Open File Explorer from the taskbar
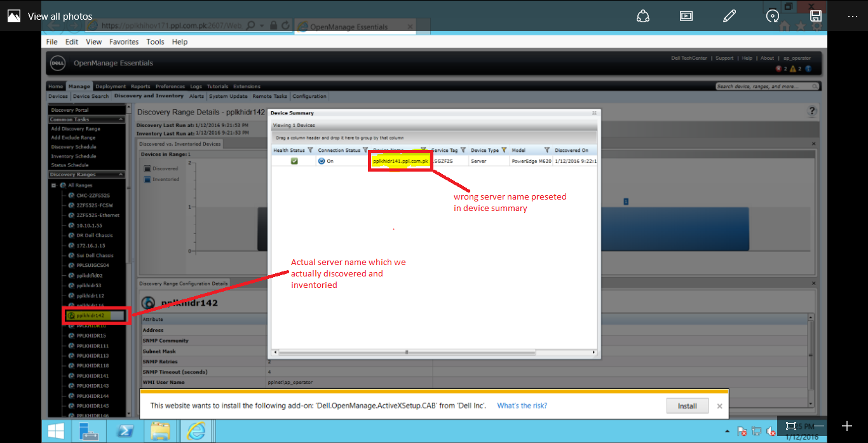Viewport: 868px width, 443px height. pyautogui.click(x=159, y=432)
